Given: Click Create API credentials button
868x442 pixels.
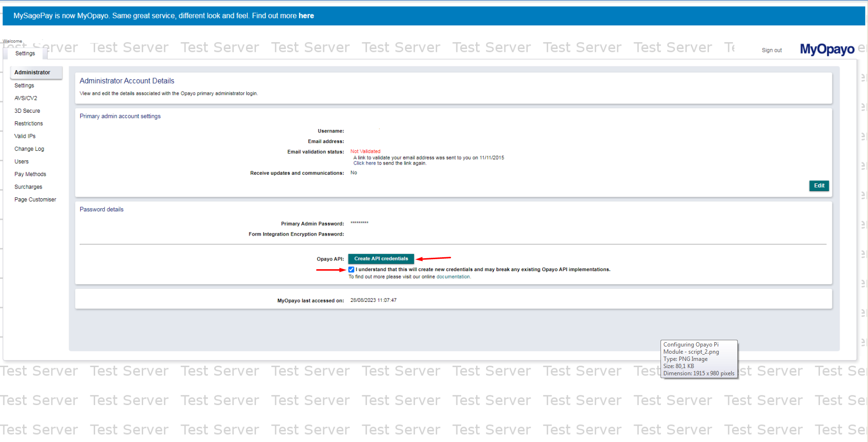Looking at the screenshot, I should (x=381, y=259).
